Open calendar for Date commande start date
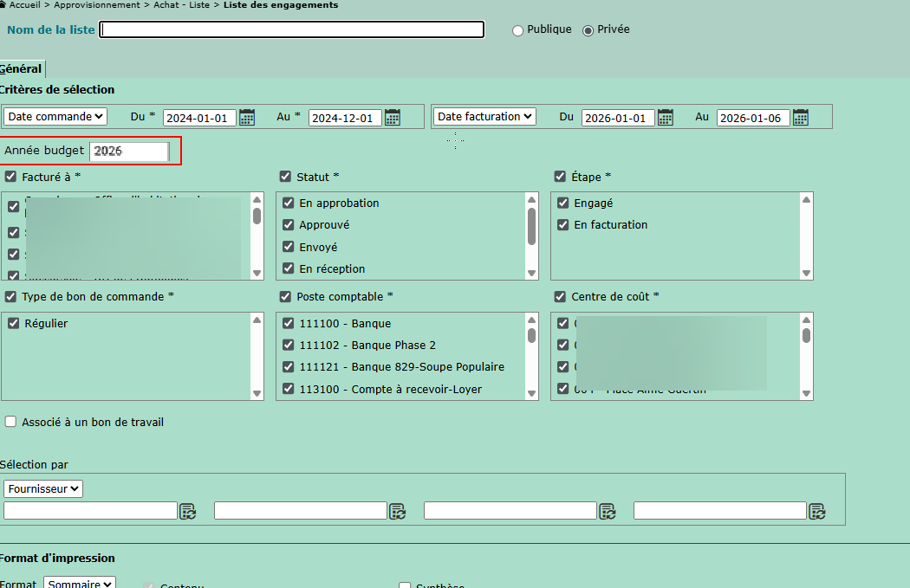 [247, 118]
